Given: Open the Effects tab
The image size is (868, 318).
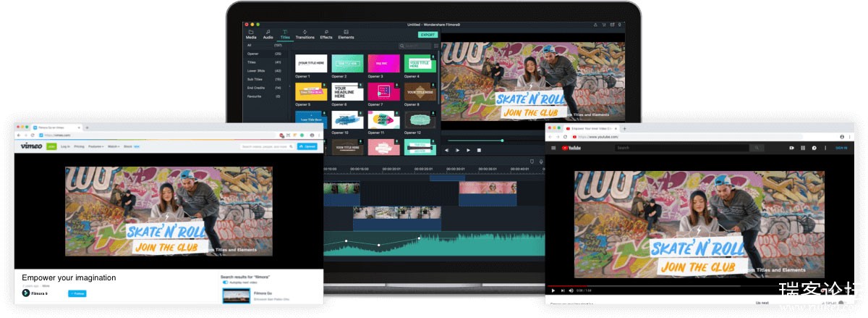Looking at the screenshot, I should tap(326, 34).
